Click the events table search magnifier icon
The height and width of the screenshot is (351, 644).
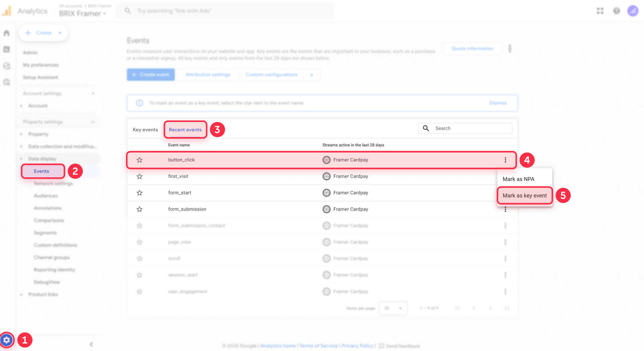[x=426, y=128]
